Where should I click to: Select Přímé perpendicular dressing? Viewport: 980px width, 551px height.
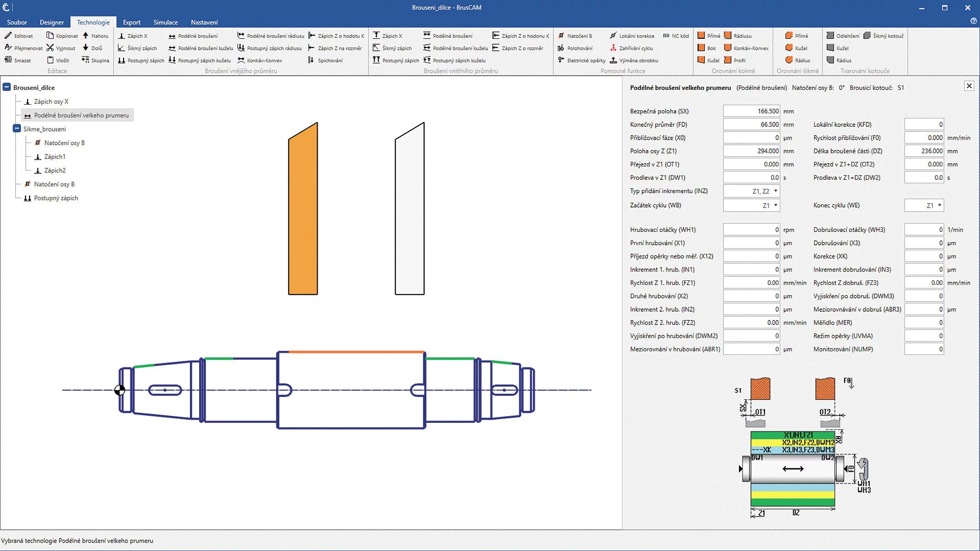tap(709, 36)
